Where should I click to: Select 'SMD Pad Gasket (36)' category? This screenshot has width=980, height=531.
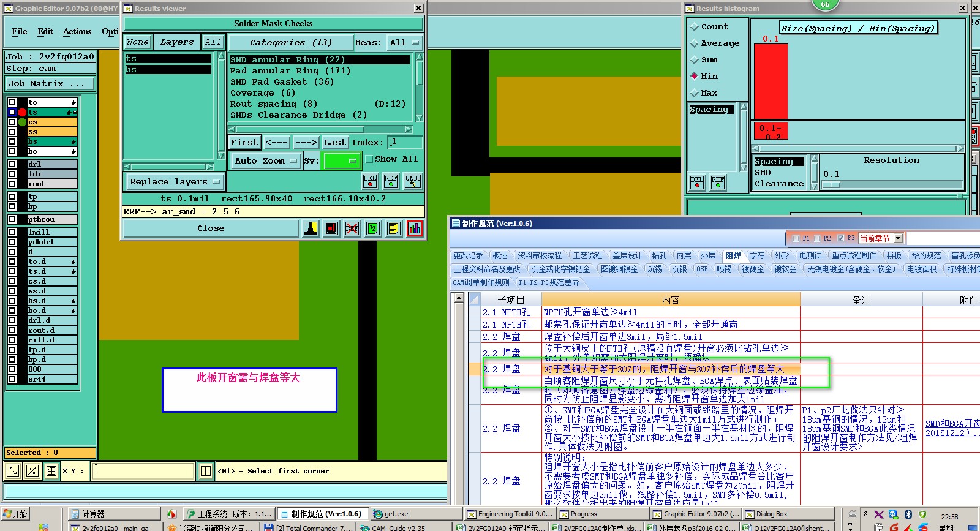pyautogui.click(x=282, y=82)
